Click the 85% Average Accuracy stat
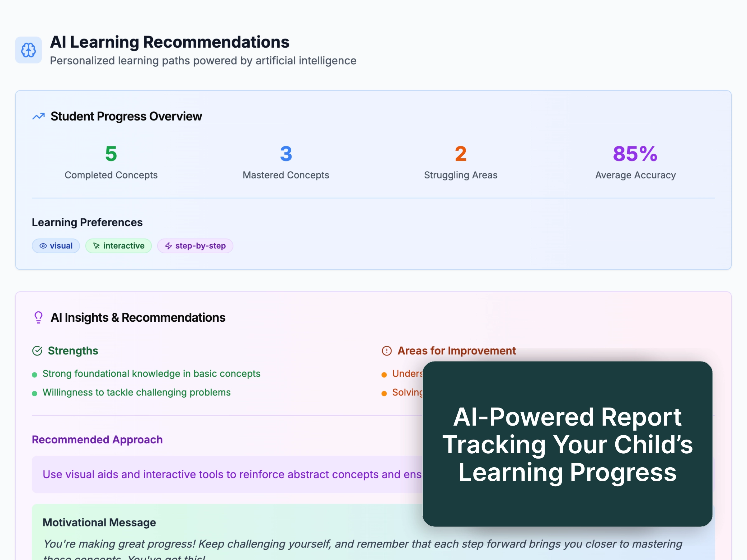 coord(635,154)
